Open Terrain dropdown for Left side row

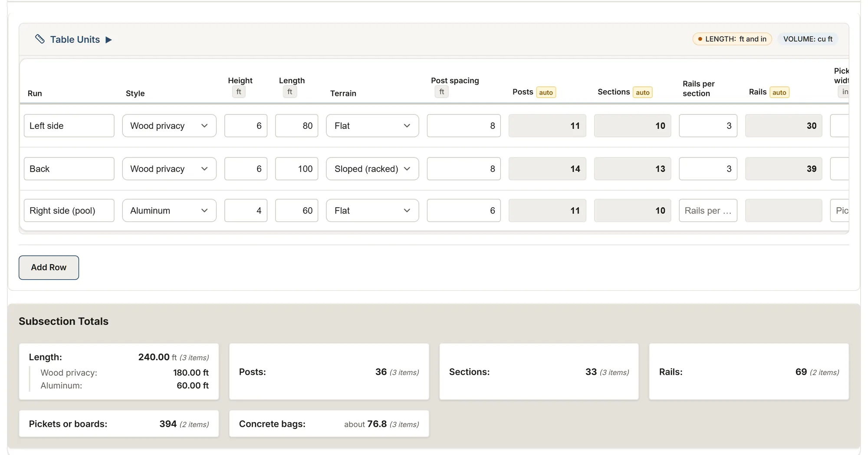point(372,126)
